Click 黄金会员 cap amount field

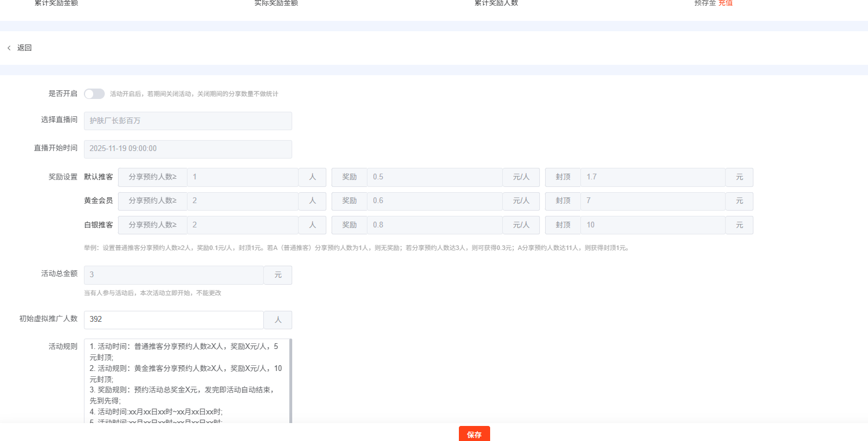pyautogui.click(x=652, y=201)
